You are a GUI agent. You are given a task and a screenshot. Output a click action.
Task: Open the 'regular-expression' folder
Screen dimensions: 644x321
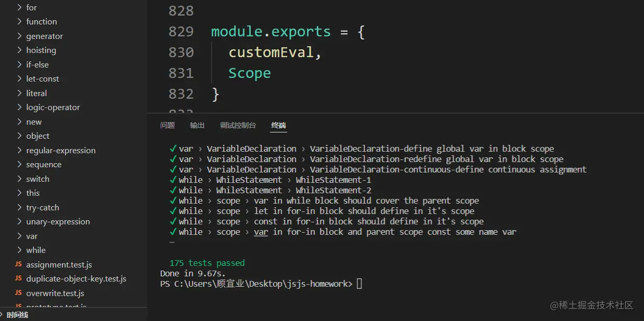(x=61, y=150)
